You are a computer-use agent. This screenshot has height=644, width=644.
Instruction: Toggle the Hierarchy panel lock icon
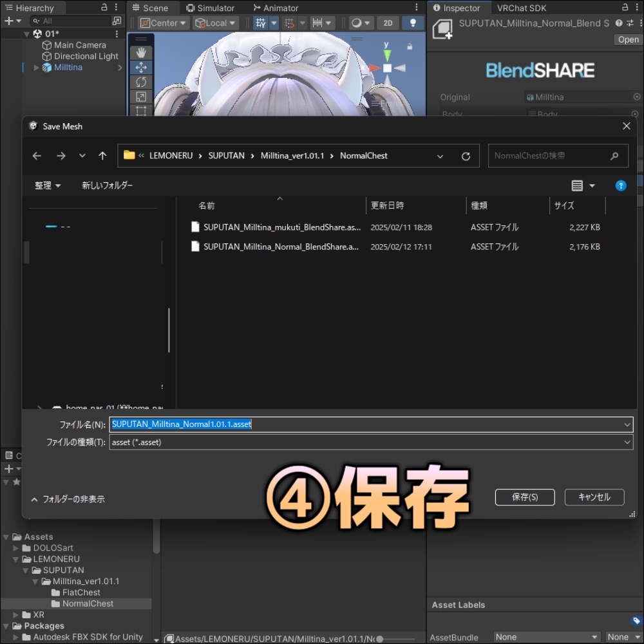(104, 7)
